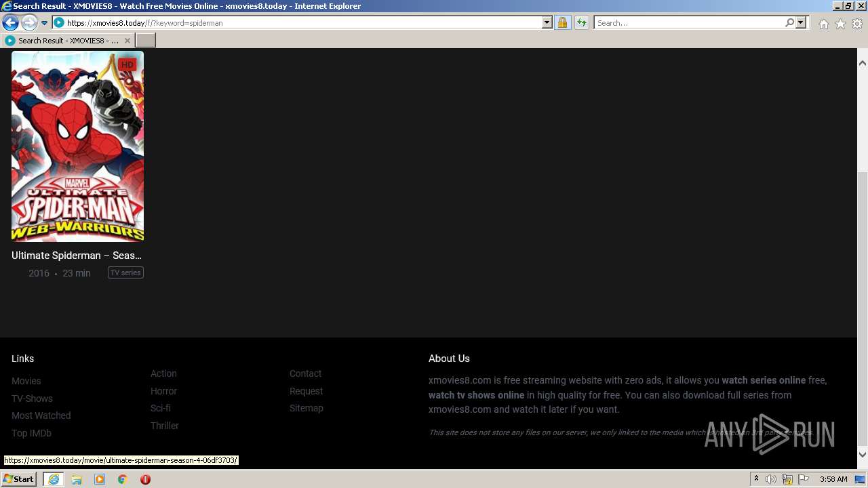Go back using the browser Back arrow
The width and height of the screenshot is (868, 488).
tap(10, 23)
